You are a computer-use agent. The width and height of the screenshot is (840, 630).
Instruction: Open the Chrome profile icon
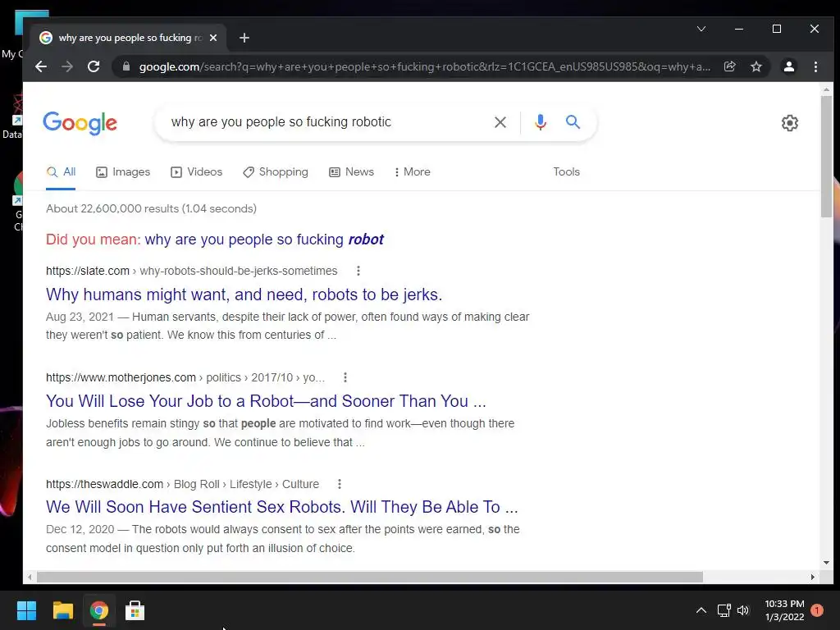789,66
